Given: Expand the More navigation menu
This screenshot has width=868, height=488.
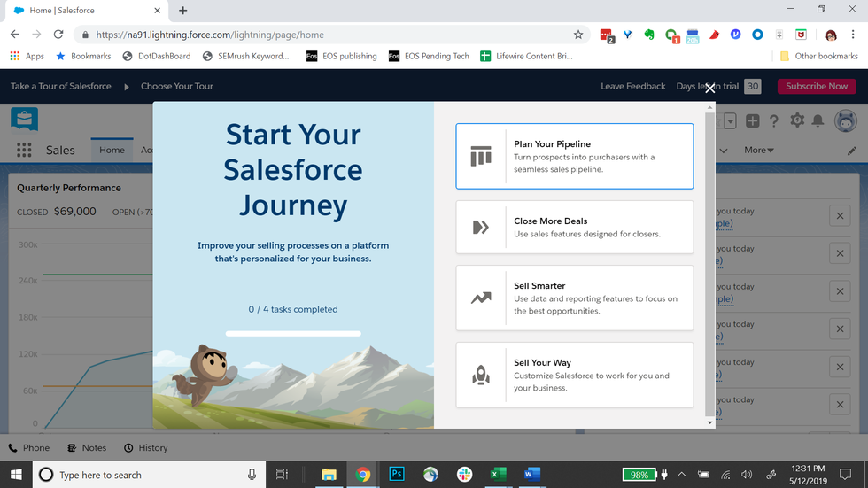Looking at the screenshot, I should click(758, 151).
